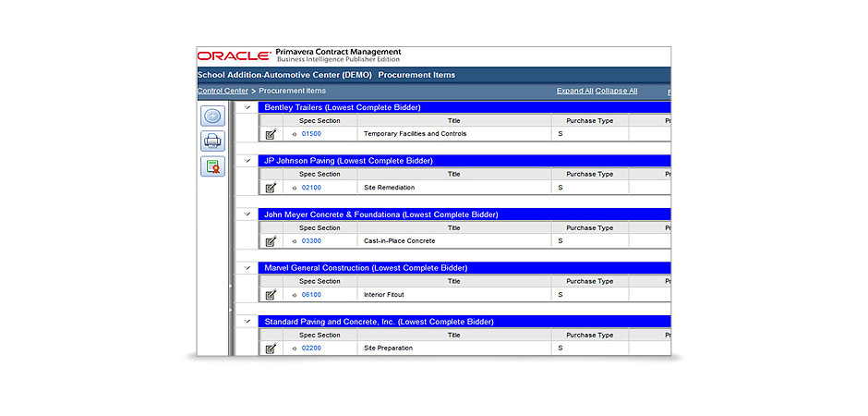Edit the 02100 Site Remediation row
Image resolution: width=868 pixels, height=416 pixels.
(x=271, y=188)
